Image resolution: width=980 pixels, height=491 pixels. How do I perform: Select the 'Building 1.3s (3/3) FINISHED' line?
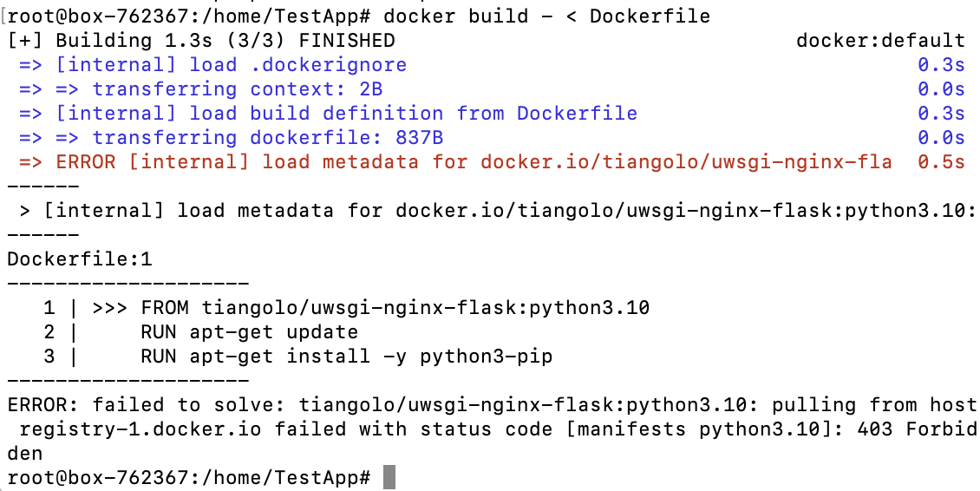tap(201, 41)
